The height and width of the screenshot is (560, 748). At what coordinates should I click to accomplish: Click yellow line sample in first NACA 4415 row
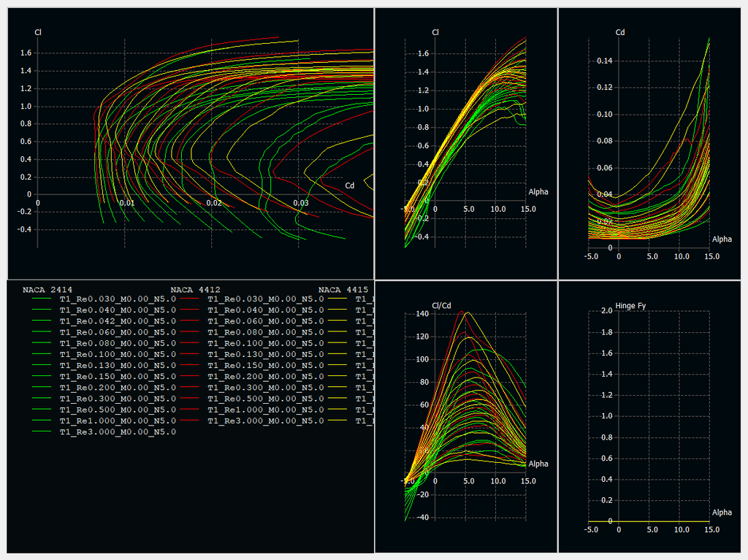click(337, 299)
